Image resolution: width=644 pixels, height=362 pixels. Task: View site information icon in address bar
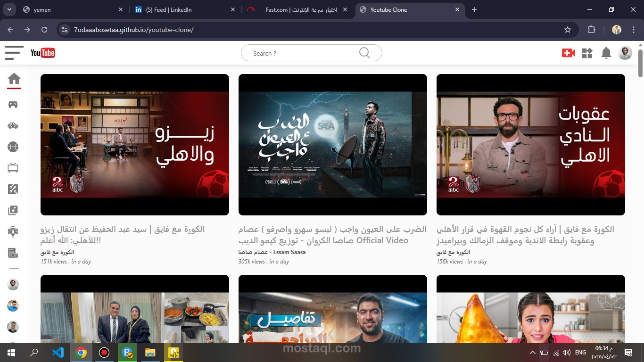coord(65,30)
